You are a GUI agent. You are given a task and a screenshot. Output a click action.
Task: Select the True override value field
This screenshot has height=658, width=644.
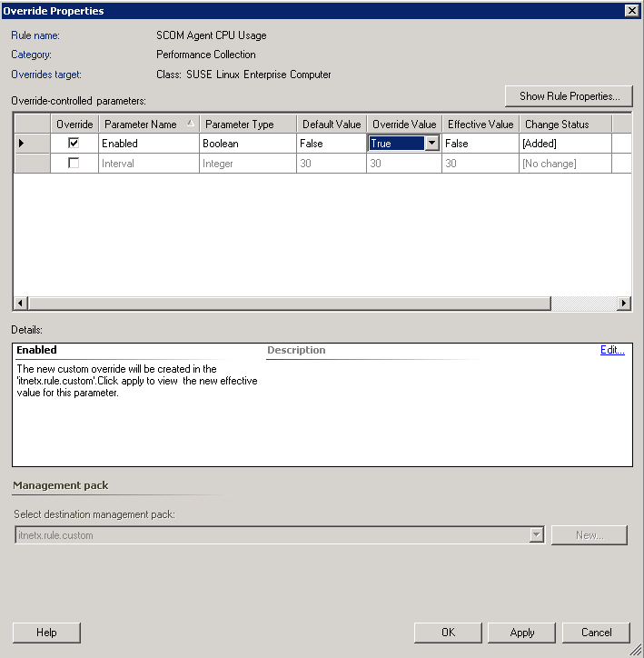396,143
